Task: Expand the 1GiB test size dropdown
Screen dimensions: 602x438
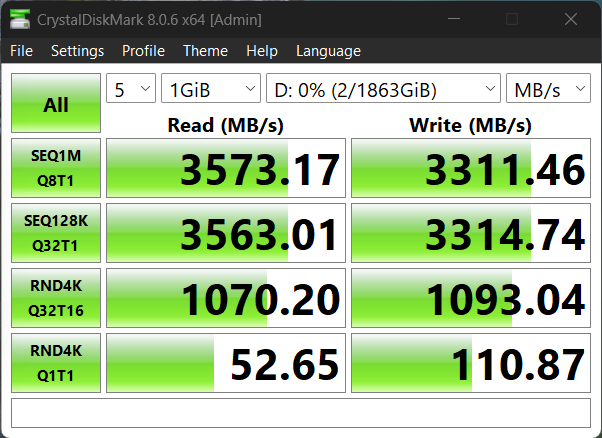Action: pyautogui.click(x=210, y=90)
